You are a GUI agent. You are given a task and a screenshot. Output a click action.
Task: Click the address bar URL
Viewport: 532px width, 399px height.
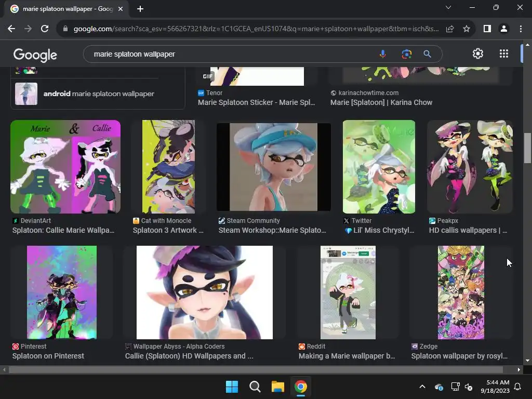point(256,29)
